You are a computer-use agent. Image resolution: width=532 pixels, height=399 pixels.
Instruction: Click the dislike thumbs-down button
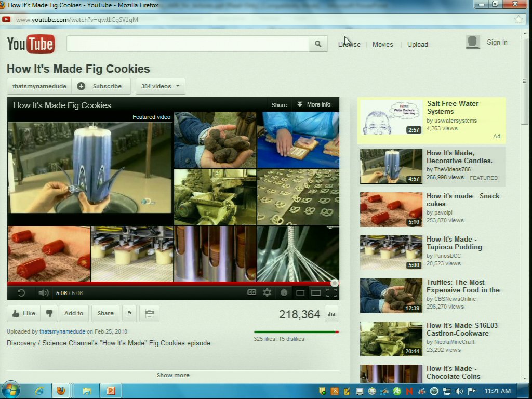coord(49,313)
